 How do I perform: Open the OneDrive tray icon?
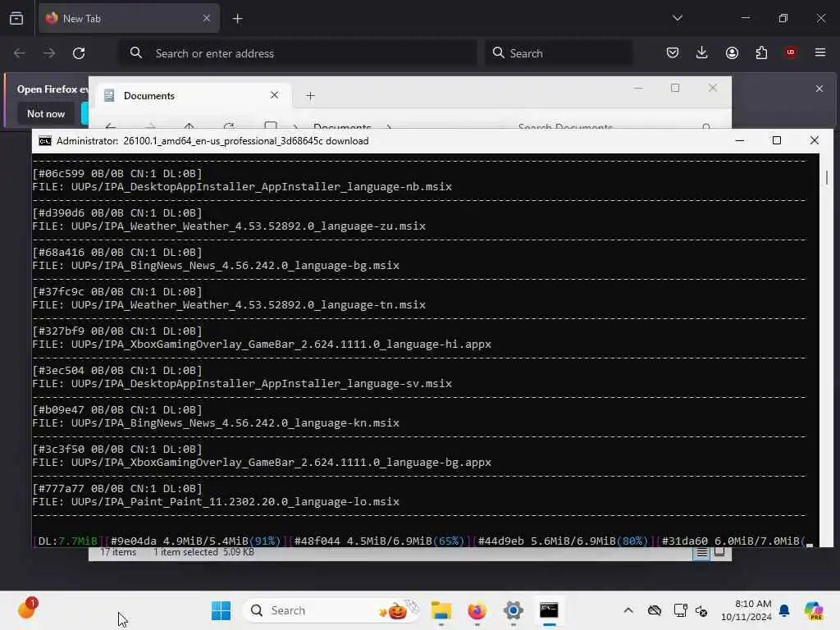point(654,610)
